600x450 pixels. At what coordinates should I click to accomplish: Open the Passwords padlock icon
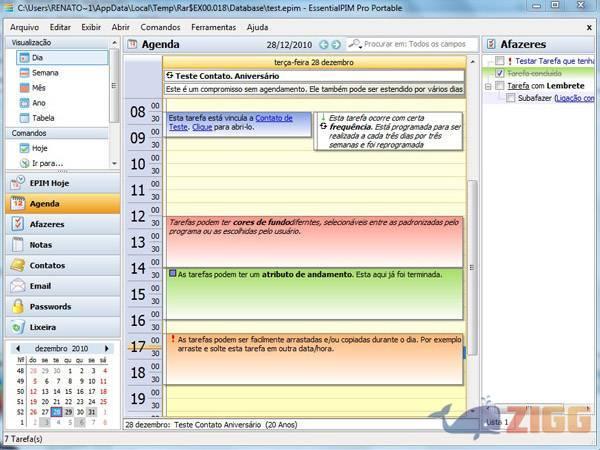pos(17,306)
